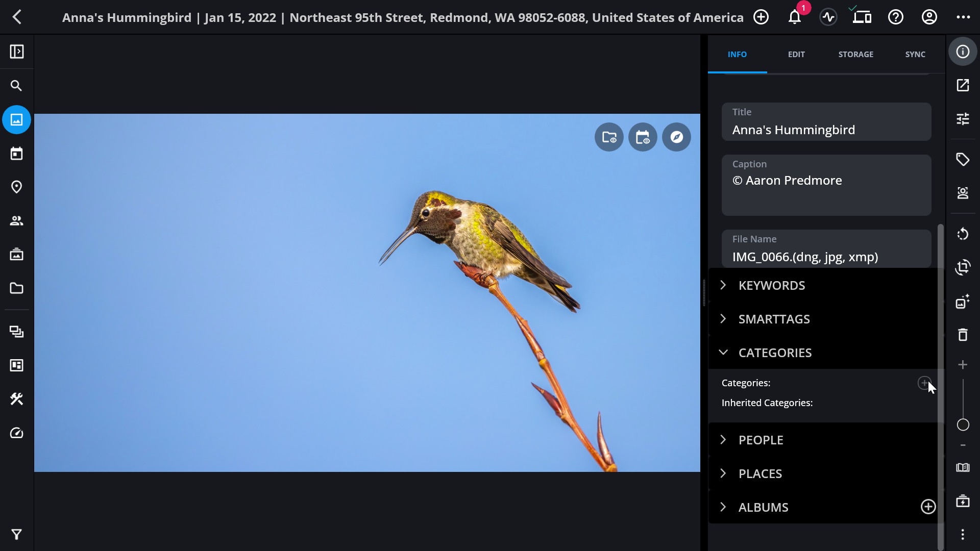Click the hummingbird photo
This screenshot has height=551, width=980.
367,293
